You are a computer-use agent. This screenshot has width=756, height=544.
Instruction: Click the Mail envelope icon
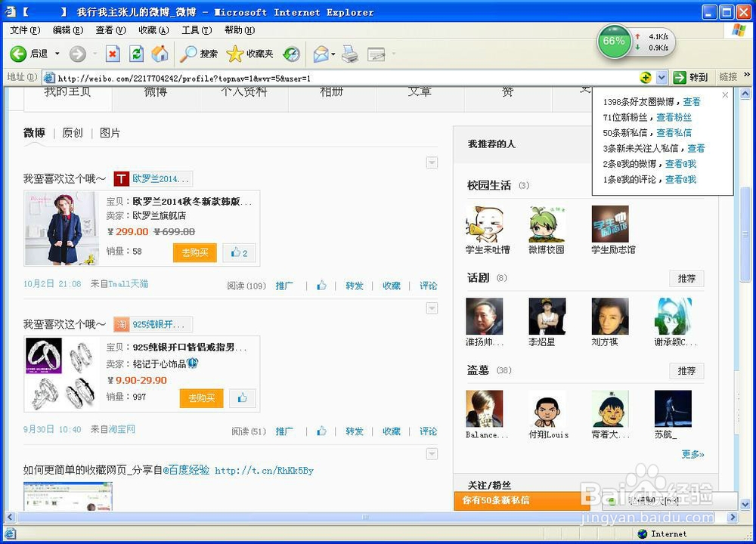pos(321,54)
